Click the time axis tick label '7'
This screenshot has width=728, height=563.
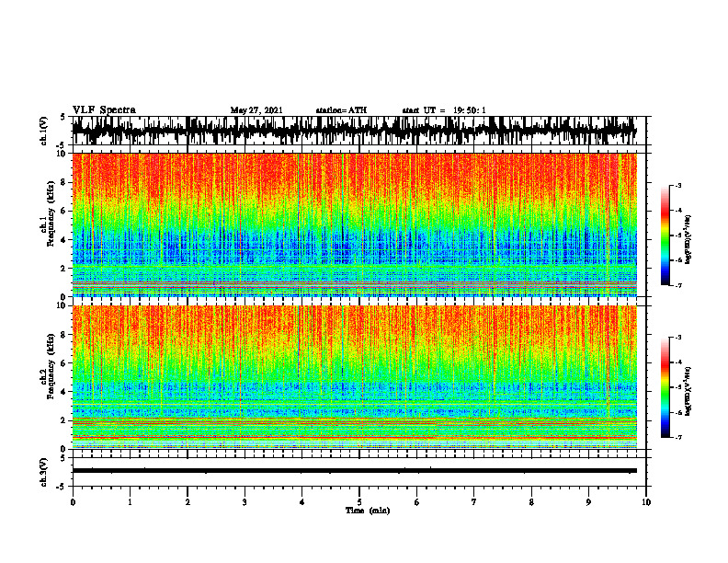[x=474, y=502]
